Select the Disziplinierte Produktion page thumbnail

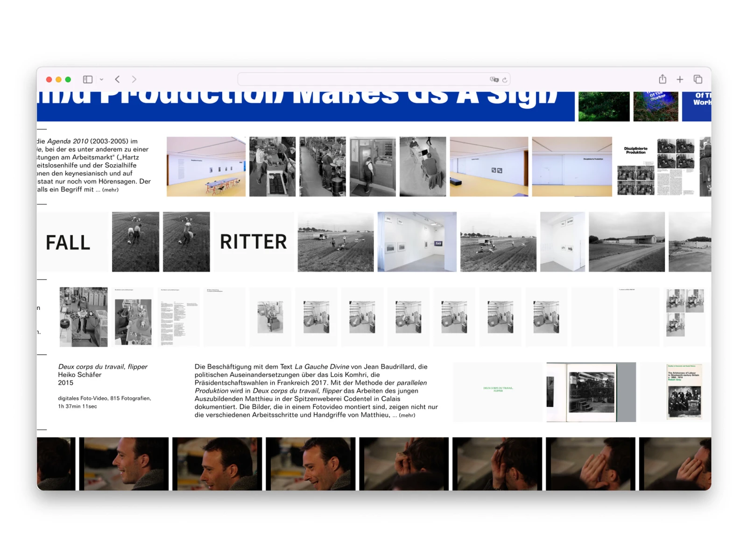click(x=635, y=167)
